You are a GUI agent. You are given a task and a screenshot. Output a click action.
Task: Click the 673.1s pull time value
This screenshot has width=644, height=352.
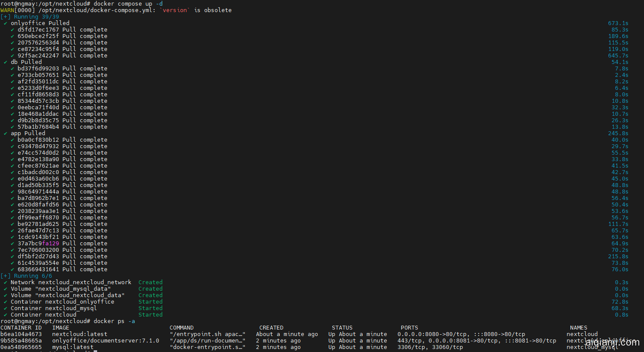(x=618, y=23)
